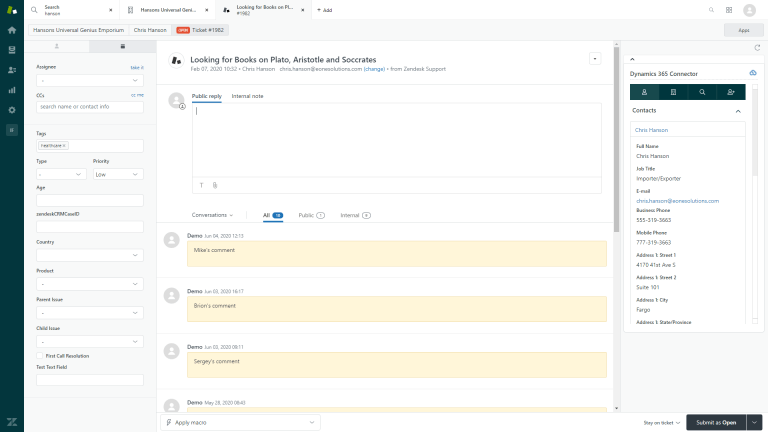
Task: Open Hansons Universal Geni tab
Action: (167, 10)
